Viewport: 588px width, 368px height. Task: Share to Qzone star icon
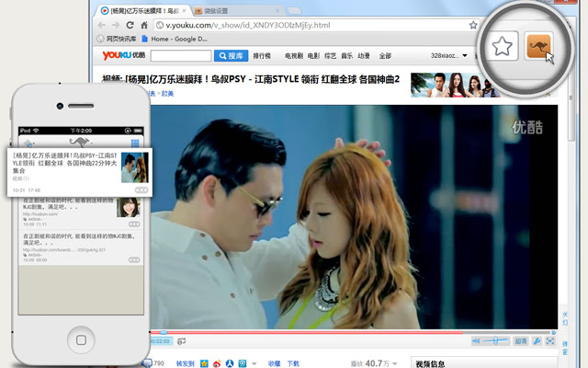point(204,363)
